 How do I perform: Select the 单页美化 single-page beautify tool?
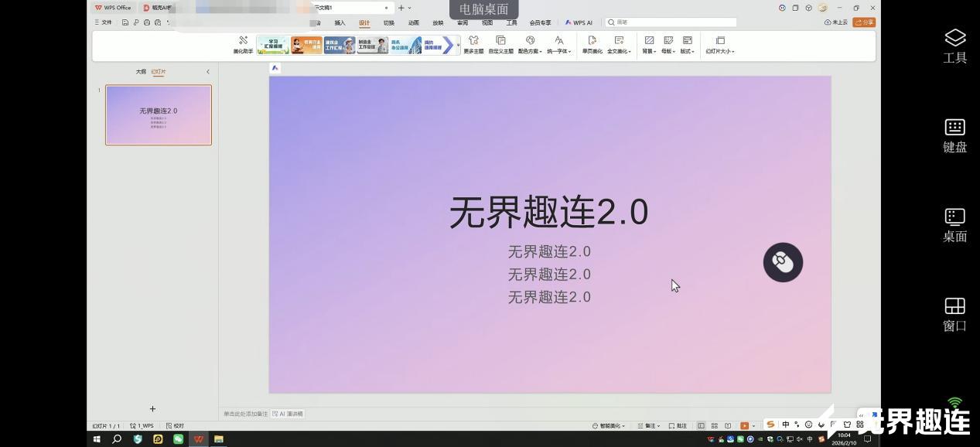[x=591, y=45]
